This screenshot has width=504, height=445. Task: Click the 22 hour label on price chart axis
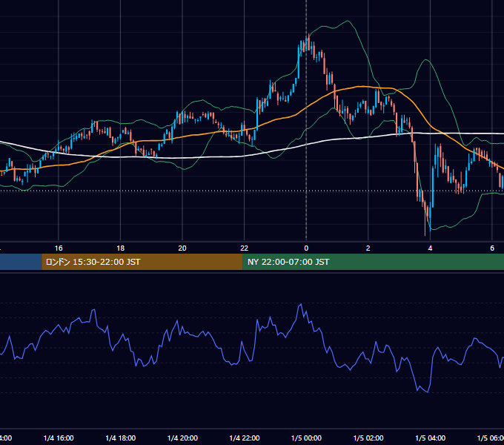pyautogui.click(x=245, y=248)
